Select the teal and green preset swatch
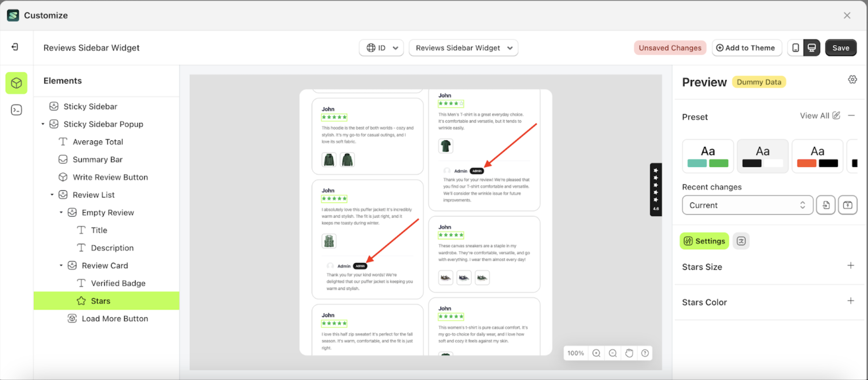Image resolution: width=868 pixels, height=380 pixels. [x=708, y=156]
